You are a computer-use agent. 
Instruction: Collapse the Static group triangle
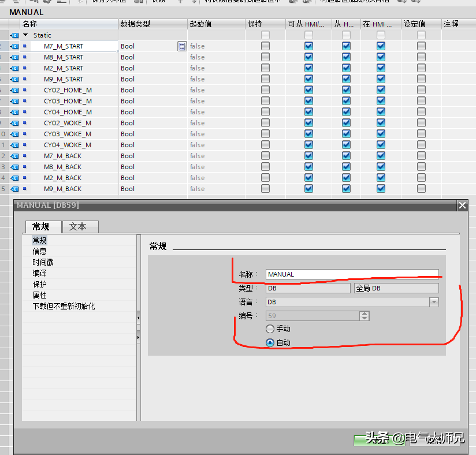pos(25,35)
